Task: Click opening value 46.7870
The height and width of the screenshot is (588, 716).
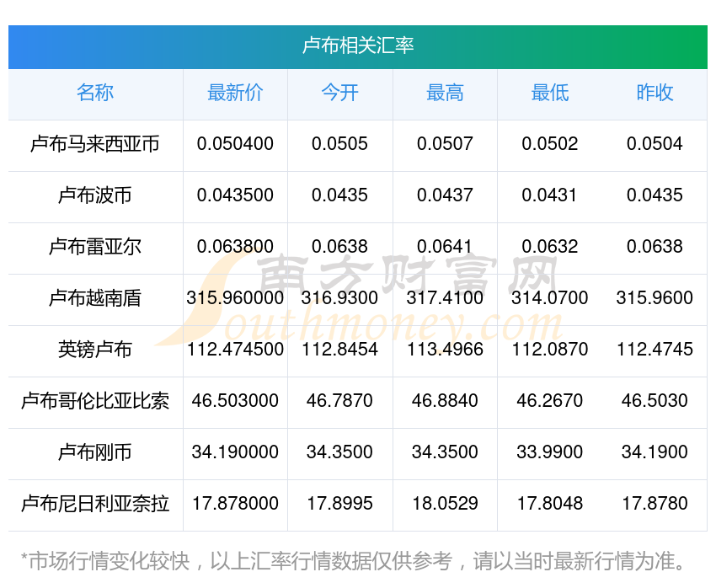Action: [339, 401]
